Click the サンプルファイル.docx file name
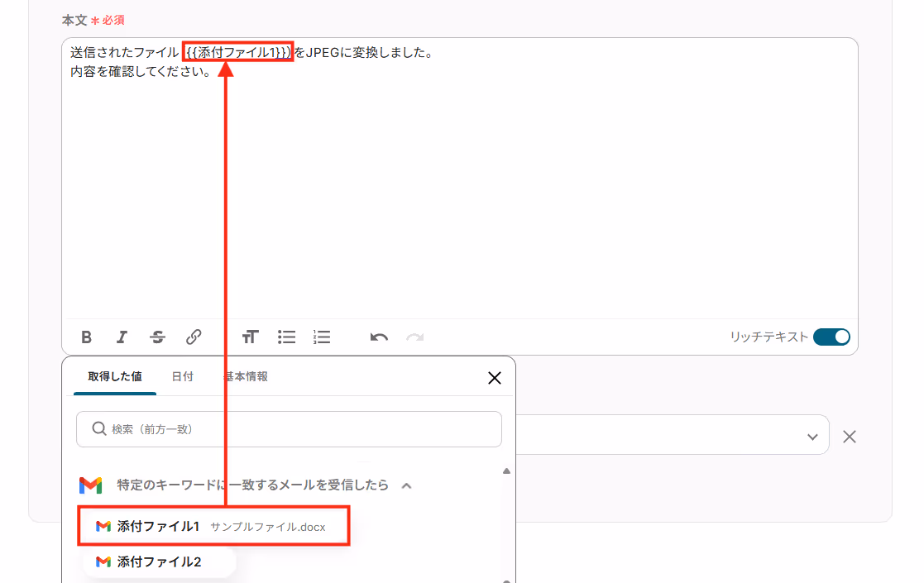 267,527
